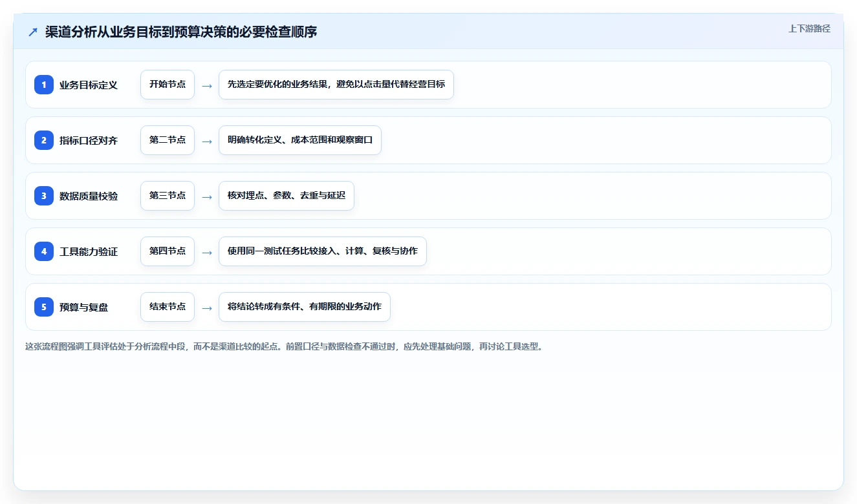Click the 第四节点 chip
857x504 pixels.
point(168,251)
